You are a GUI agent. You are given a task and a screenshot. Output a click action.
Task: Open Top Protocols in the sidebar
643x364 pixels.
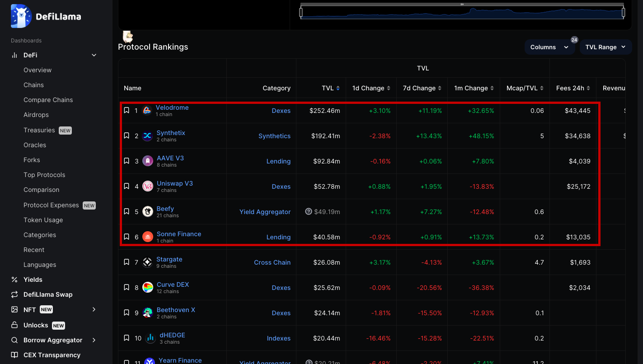tap(44, 175)
